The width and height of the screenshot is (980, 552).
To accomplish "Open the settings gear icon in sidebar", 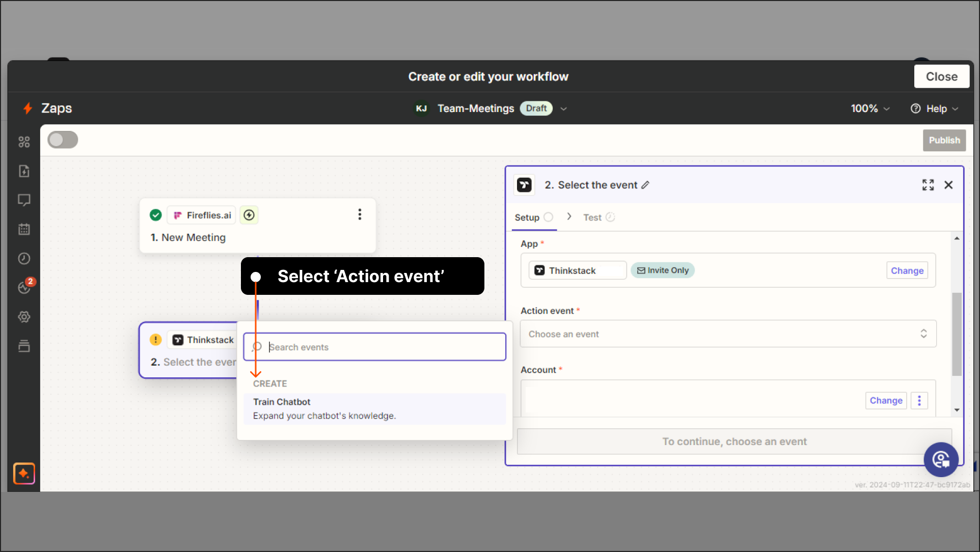I will coord(24,317).
